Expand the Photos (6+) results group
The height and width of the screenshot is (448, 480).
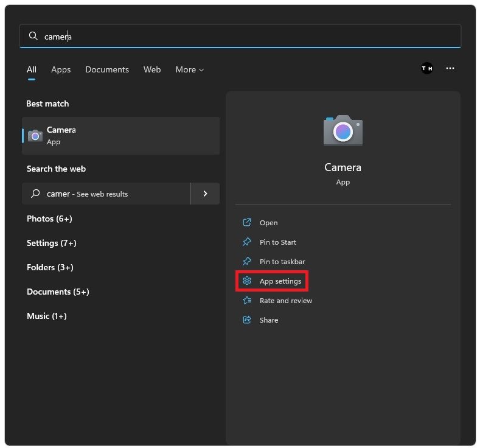[49, 219]
